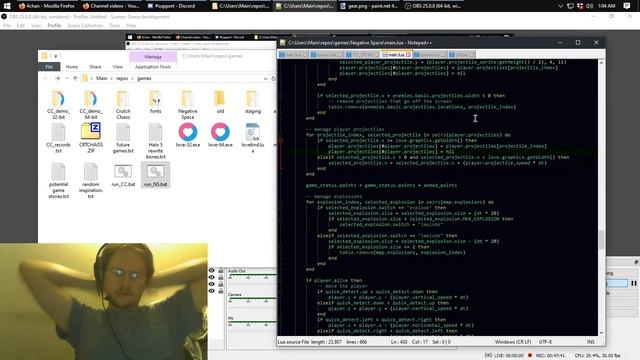This screenshot has width=640, height=360.
Task: Toggle the bottom eye icon in OBS sources
Action: (x=211, y=291)
